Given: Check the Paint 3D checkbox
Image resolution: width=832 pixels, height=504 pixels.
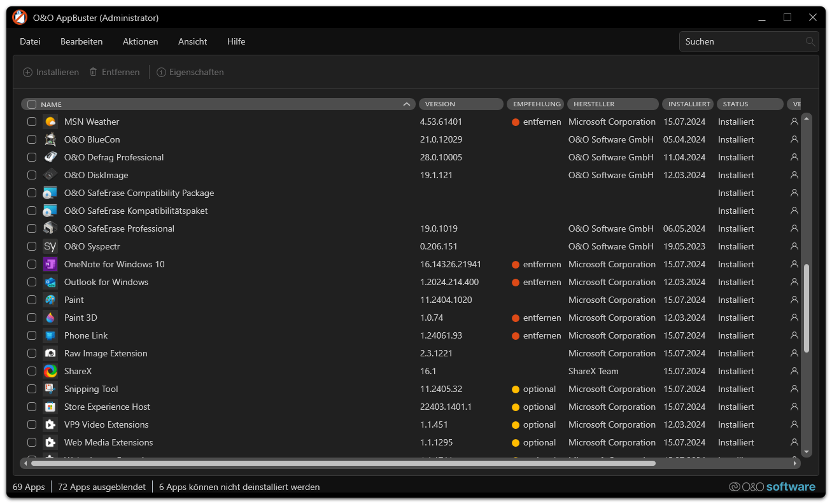Looking at the screenshot, I should [x=32, y=318].
